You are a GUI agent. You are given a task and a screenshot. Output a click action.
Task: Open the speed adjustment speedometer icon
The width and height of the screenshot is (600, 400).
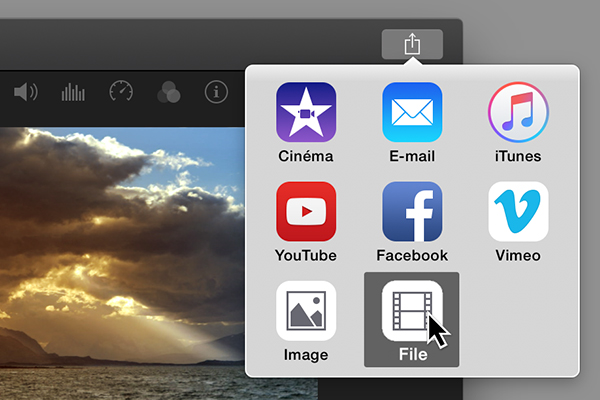[x=121, y=91]
